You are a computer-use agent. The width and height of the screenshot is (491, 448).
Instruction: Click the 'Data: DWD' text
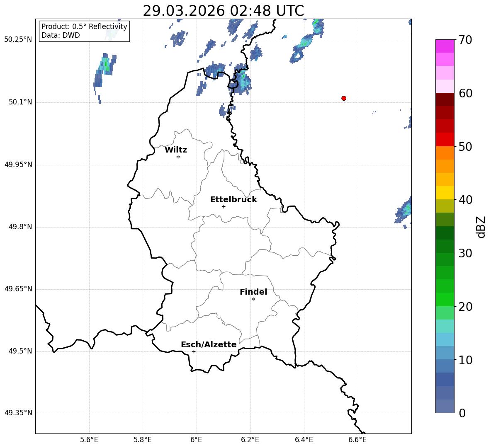coord(61,35)
